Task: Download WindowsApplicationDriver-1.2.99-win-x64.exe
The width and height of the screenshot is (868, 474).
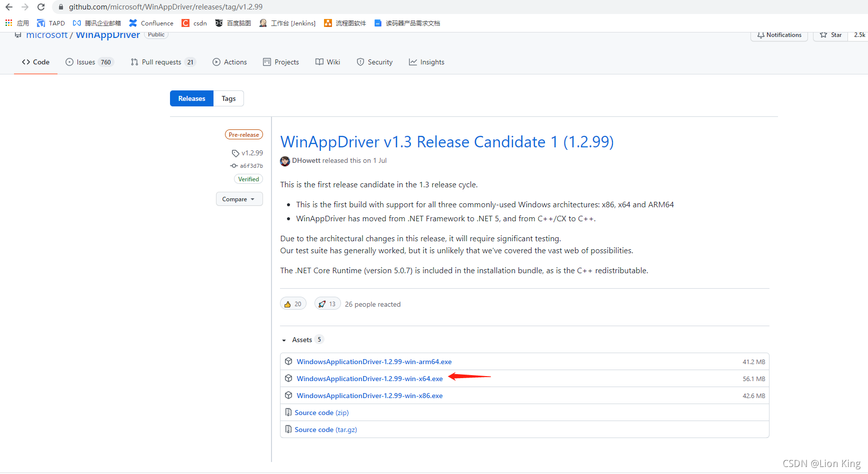Action: pyautogui.click(x=369, y=379)
